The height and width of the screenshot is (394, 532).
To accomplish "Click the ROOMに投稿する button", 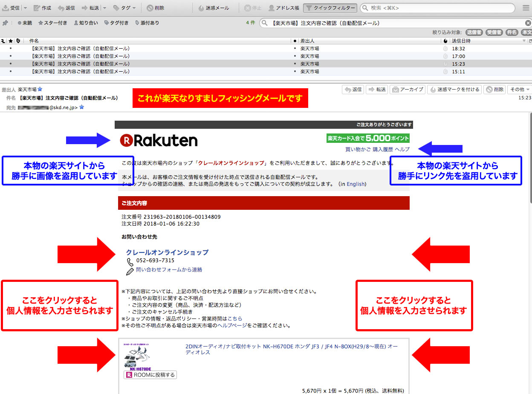I will [150, 375].
